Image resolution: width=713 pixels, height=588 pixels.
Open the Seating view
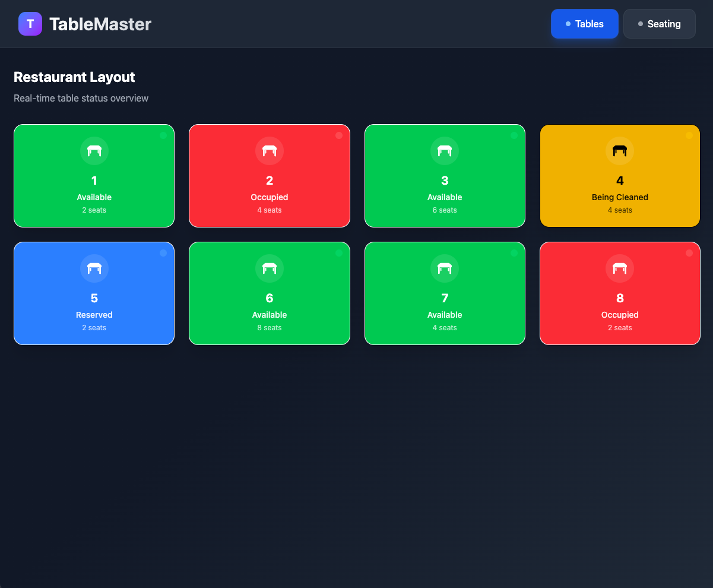click(x=659, y=24)
